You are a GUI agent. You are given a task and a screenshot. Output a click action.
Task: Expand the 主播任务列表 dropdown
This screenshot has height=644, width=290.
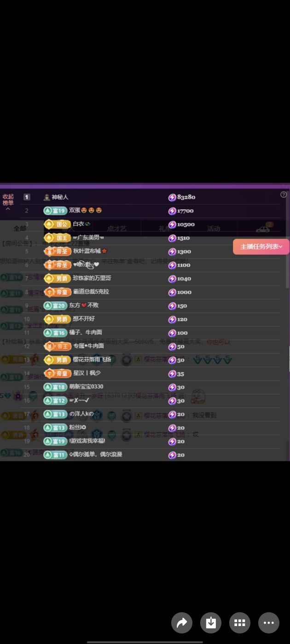click(261, 247)
